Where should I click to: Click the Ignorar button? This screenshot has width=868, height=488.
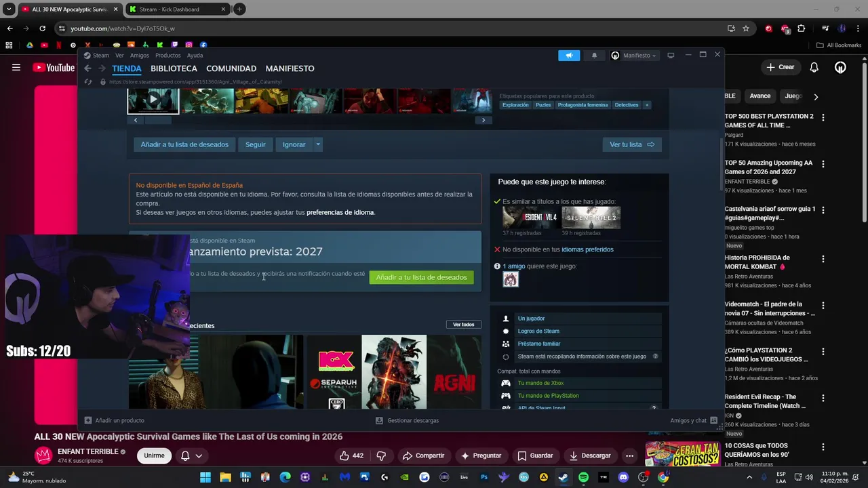(x=294, y=144)
